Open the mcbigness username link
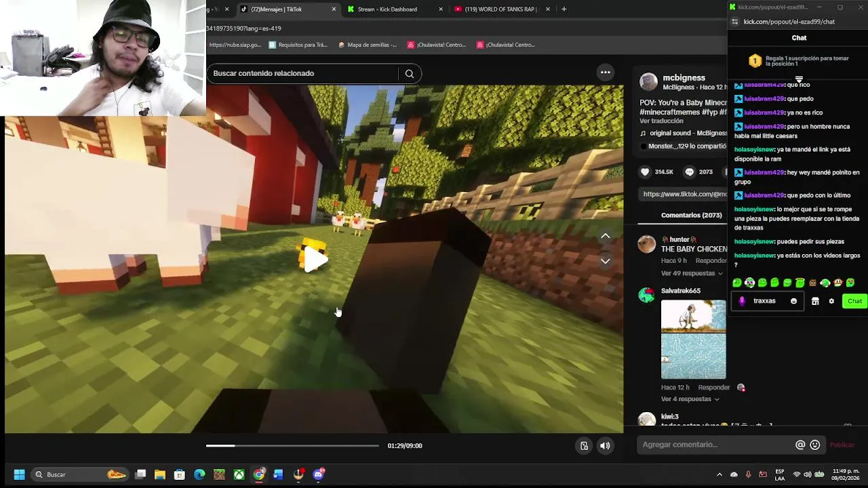 pos(684,78)
